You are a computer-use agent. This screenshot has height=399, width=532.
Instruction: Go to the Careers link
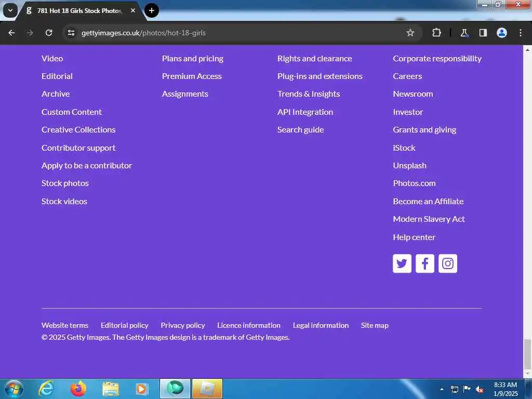click(407, 76)
